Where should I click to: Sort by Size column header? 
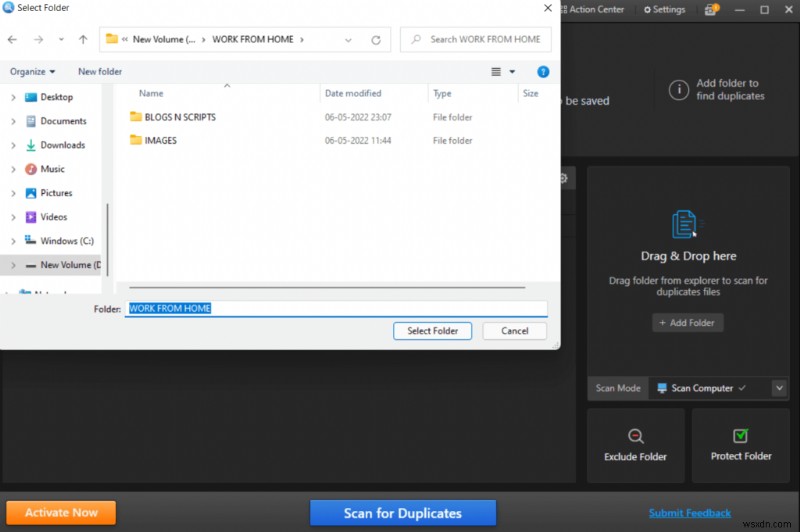coord(531,93)
